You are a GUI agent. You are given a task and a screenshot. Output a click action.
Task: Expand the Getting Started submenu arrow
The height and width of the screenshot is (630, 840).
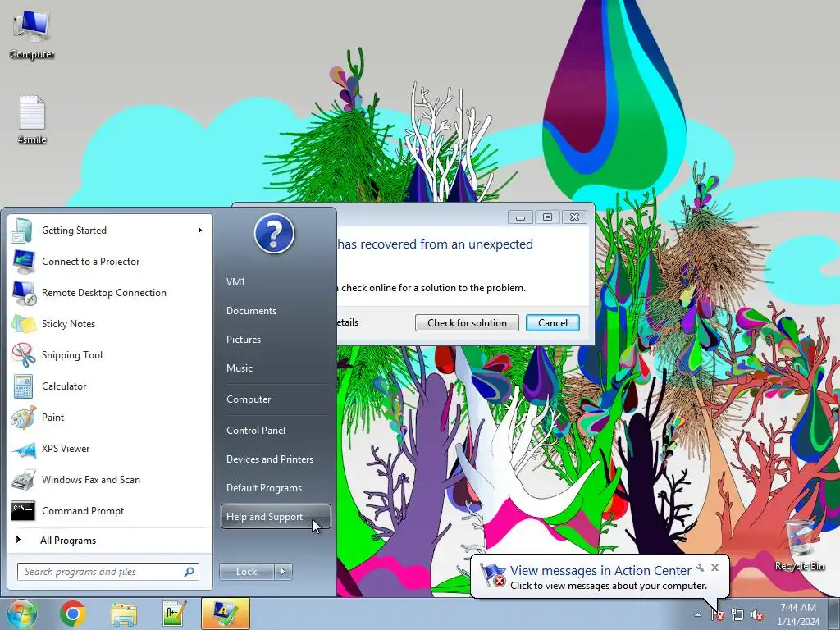pos(200,231)
